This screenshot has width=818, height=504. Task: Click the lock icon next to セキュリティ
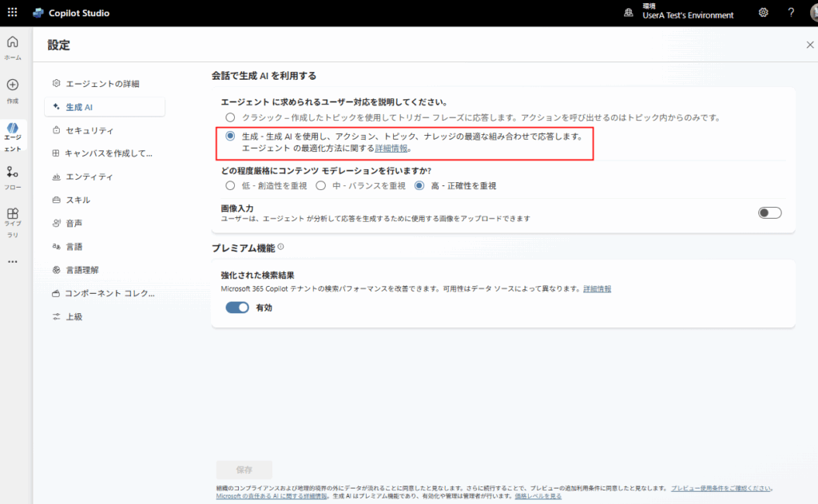(57, 130)
